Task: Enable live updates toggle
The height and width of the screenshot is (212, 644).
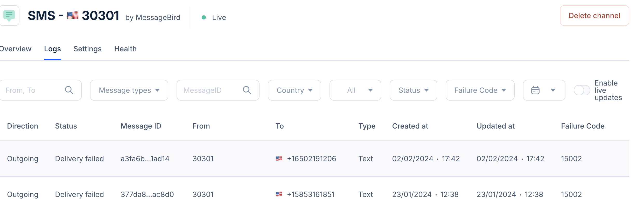Action: 582,90
